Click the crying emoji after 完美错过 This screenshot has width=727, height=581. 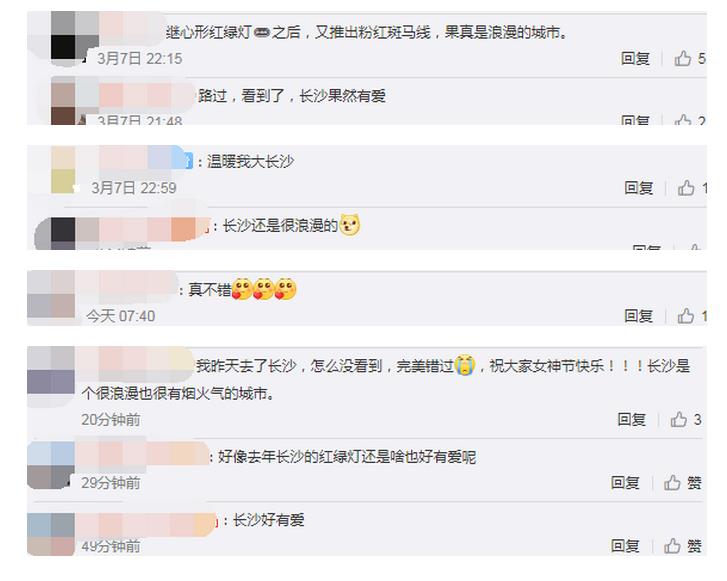(465, 365)
